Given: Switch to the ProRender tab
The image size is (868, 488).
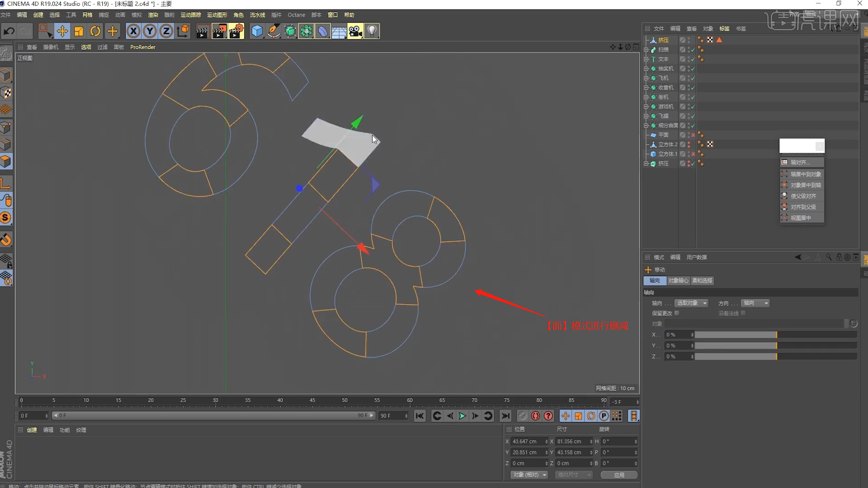Looking at the screenshot, I should 142,47.
